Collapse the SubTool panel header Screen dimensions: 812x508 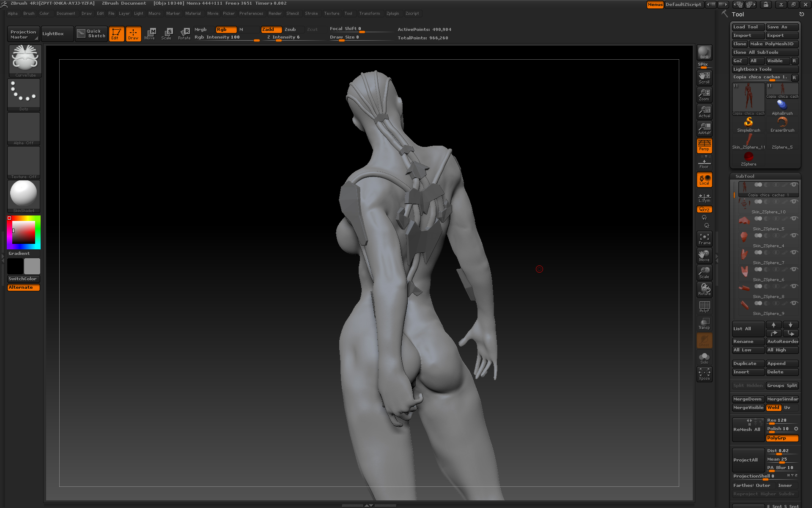(745, 176)
